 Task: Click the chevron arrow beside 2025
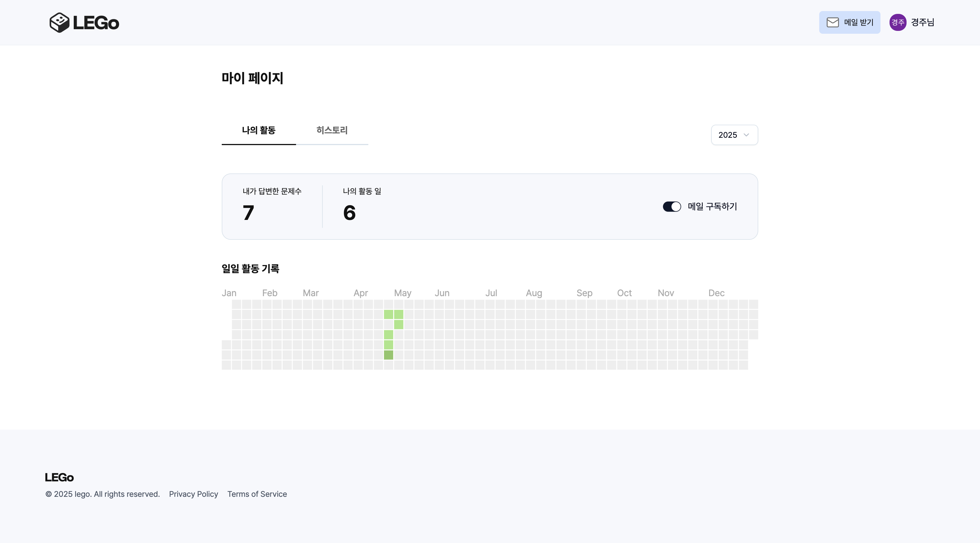pyautogui.click(x=746, y=135)
